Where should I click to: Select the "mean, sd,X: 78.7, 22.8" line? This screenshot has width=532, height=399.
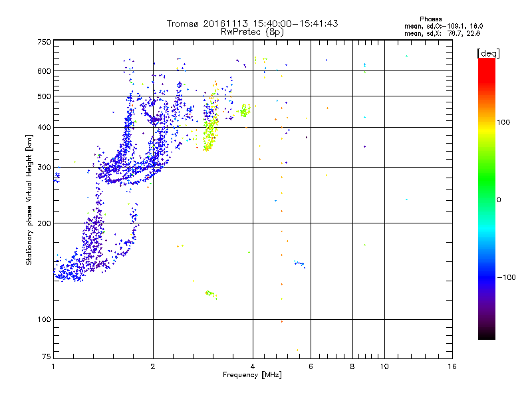(x=442, y=33)
